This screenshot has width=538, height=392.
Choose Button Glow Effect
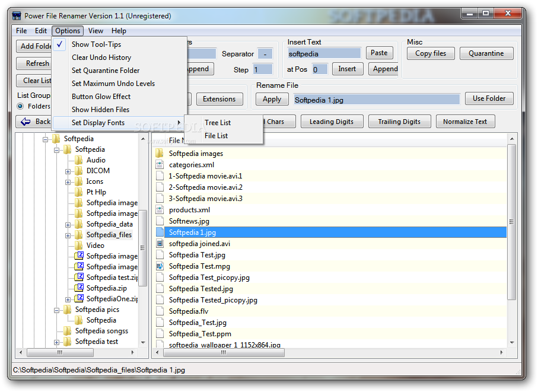tap(119, 97)
